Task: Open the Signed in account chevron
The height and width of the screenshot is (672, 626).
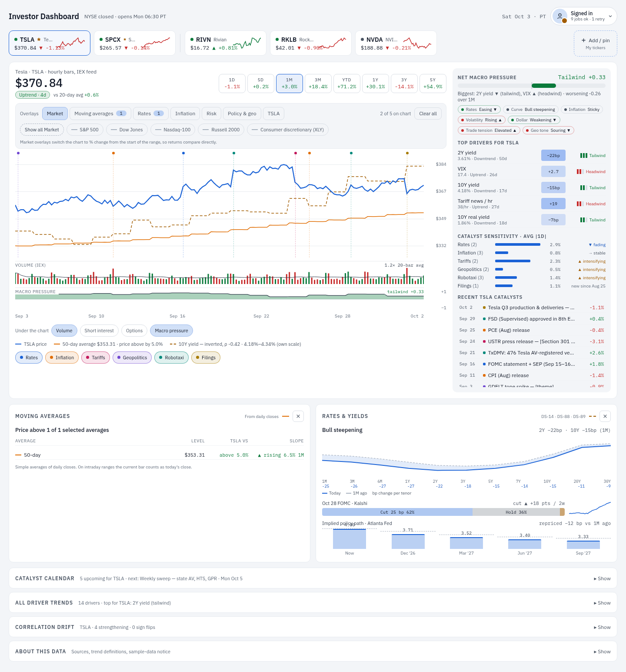Action: click(610, 17)
